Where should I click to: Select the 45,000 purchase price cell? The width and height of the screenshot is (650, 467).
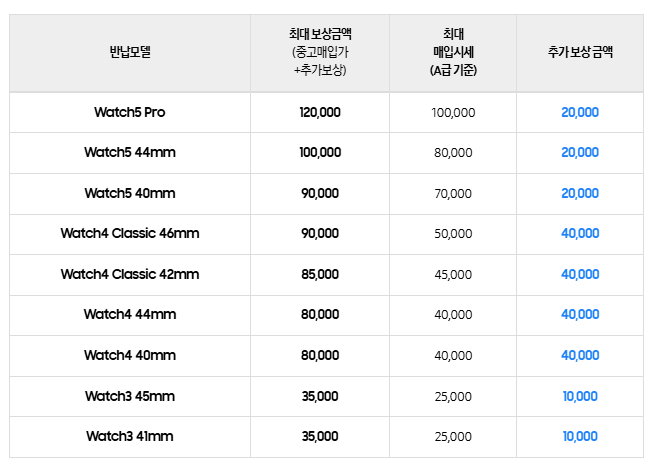tap(453, 275)
